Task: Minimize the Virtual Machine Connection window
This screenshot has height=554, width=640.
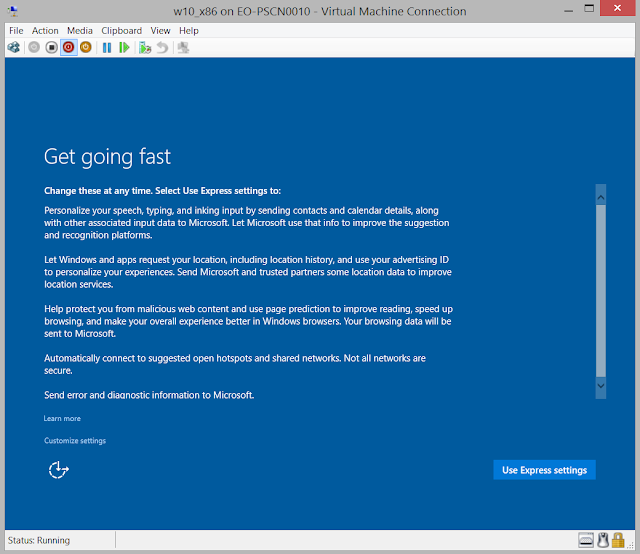Action: (x=568, y=9)
